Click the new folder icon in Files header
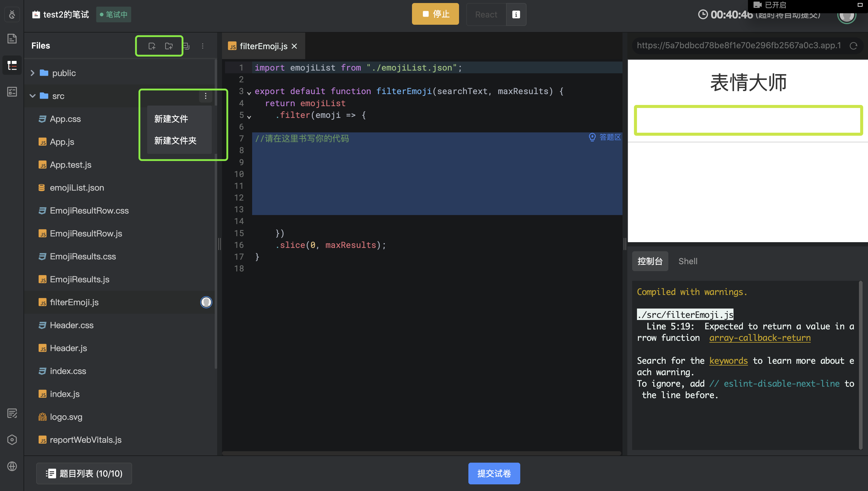This screenshot has width=868, height=491. pos(169,46)
